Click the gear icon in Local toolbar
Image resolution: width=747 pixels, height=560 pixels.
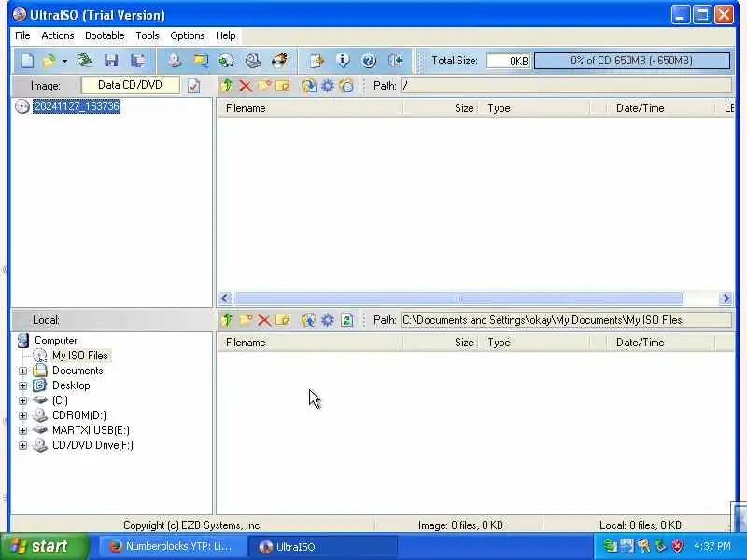(x=328, y=320)
